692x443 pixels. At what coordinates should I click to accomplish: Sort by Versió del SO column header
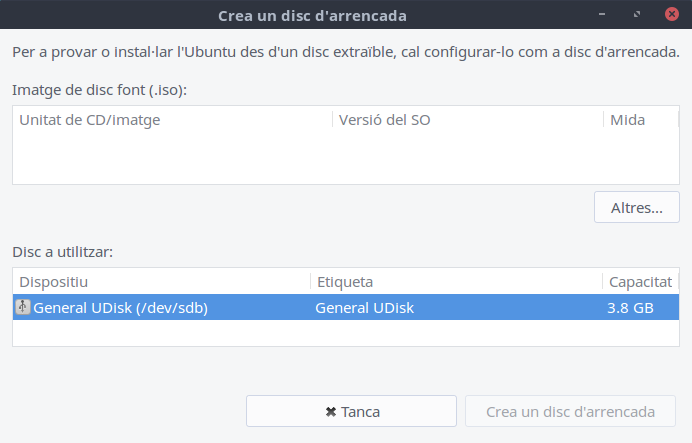[x=468, y=120]
